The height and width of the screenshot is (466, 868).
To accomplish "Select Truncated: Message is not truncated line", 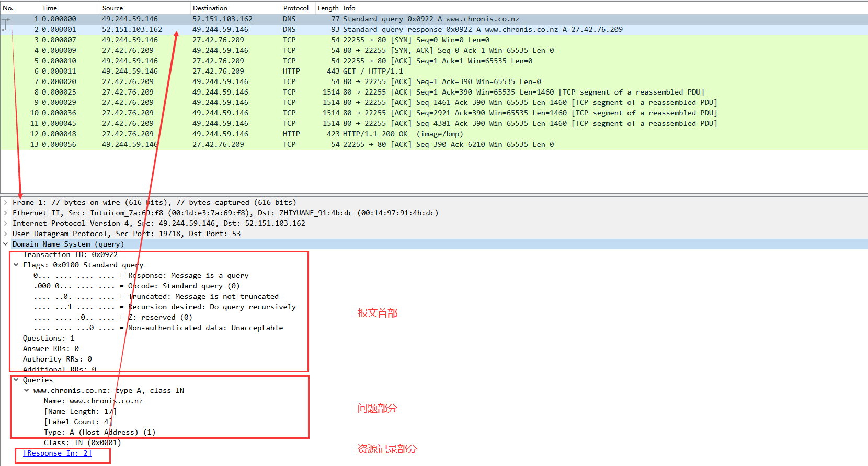I will [x=156, y=296].
